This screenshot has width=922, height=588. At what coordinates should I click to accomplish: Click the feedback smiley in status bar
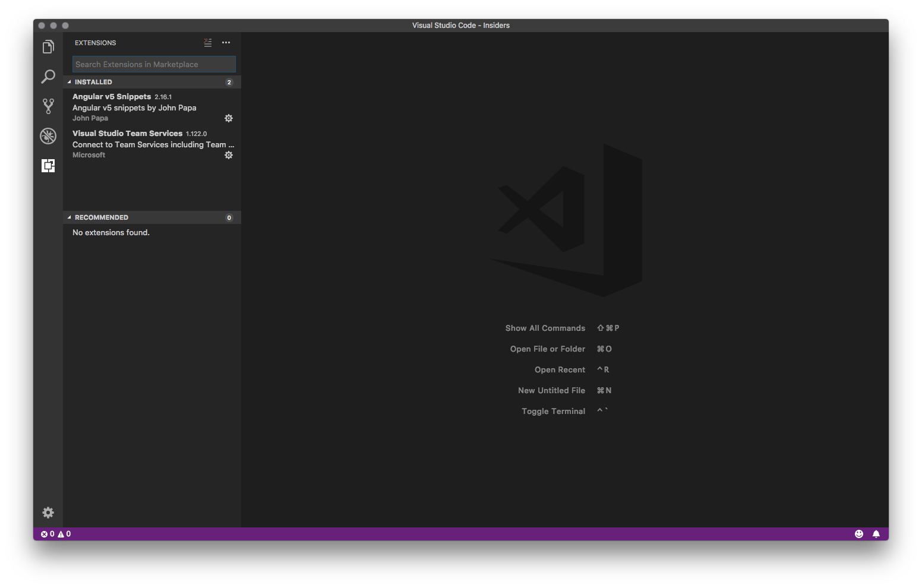point(859,533)
